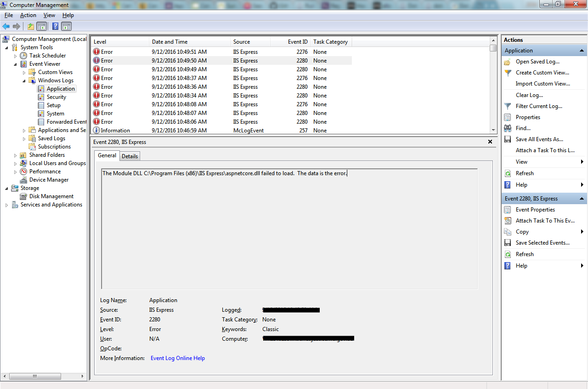Image resolution: width=588 pixels, height=389 pixels.
Task: Collapse the Windows Logs node arrow
Action: tap(24, 80)
